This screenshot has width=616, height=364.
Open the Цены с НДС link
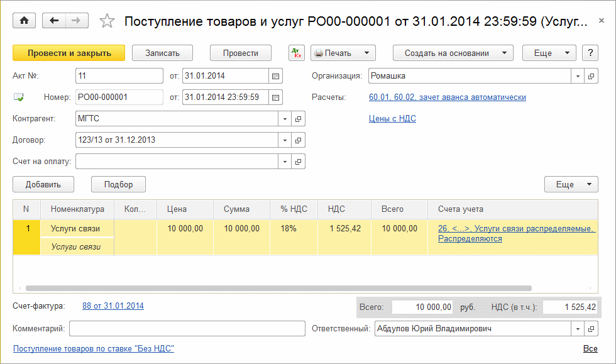pos(392,118)
